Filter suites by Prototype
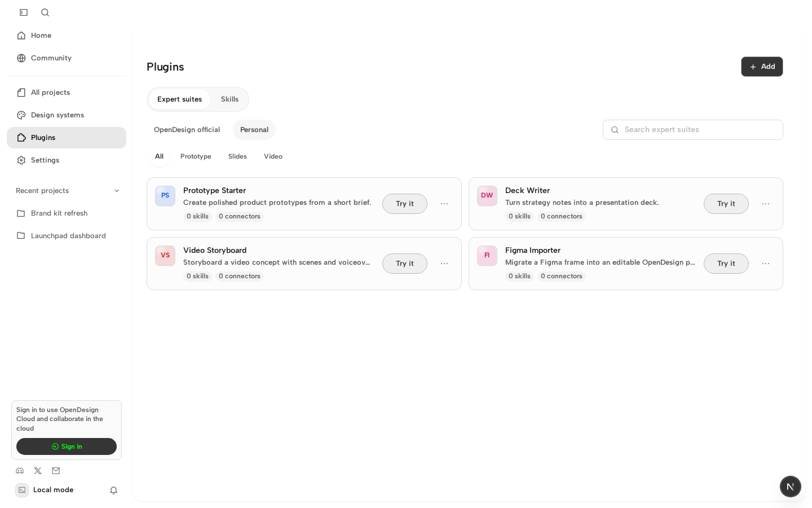This screenshot has width=812, height=508. click(x=196, y=156)
